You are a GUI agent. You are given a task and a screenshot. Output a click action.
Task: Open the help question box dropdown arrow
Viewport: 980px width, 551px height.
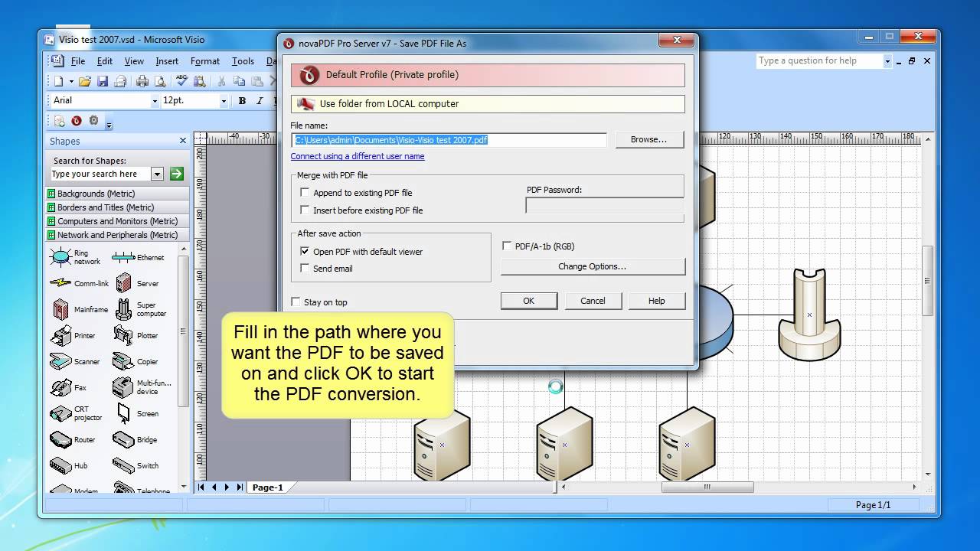pyautogui.click(x=887, y=60)
